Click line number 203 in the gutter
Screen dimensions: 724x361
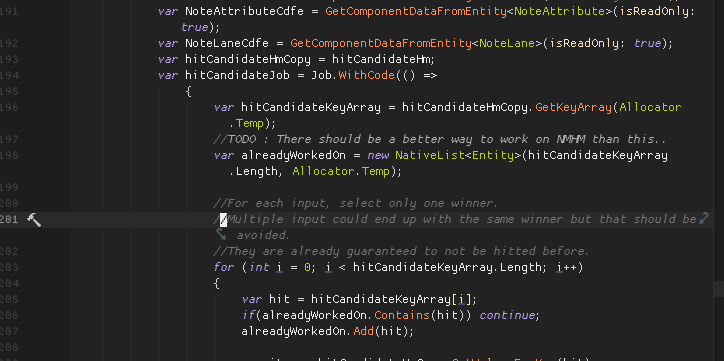pyautogui.click(x=8, y=267)
